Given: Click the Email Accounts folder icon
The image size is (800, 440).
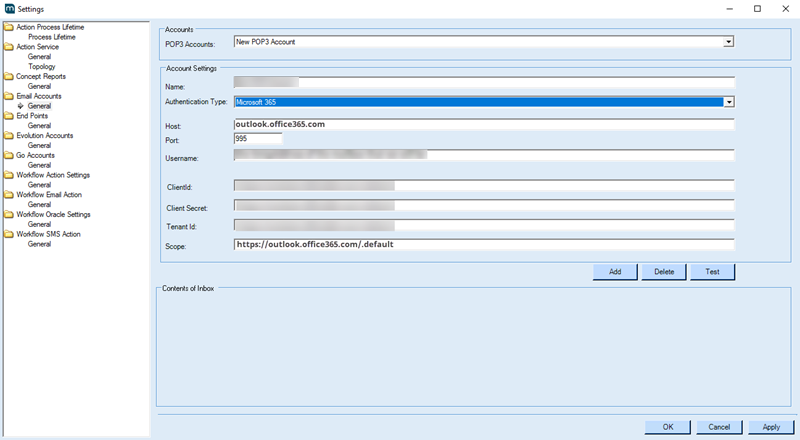Looking at the screenshot, I should coord(9,96).
